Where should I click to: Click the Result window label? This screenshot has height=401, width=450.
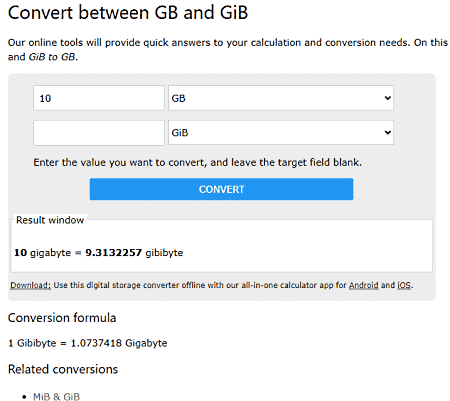coord(50,220)
